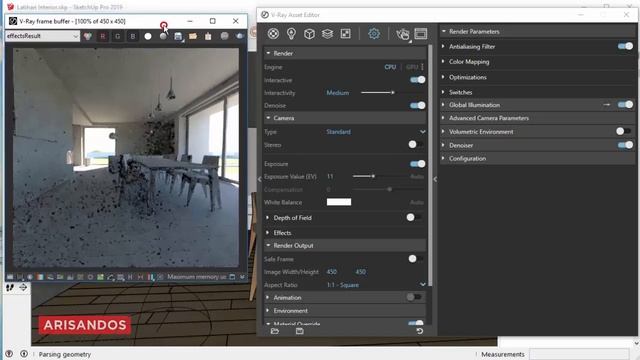Open the Textures checker icon tab
Image resolution: width=640 pixels, height=360 pixels.
point(345,33)
